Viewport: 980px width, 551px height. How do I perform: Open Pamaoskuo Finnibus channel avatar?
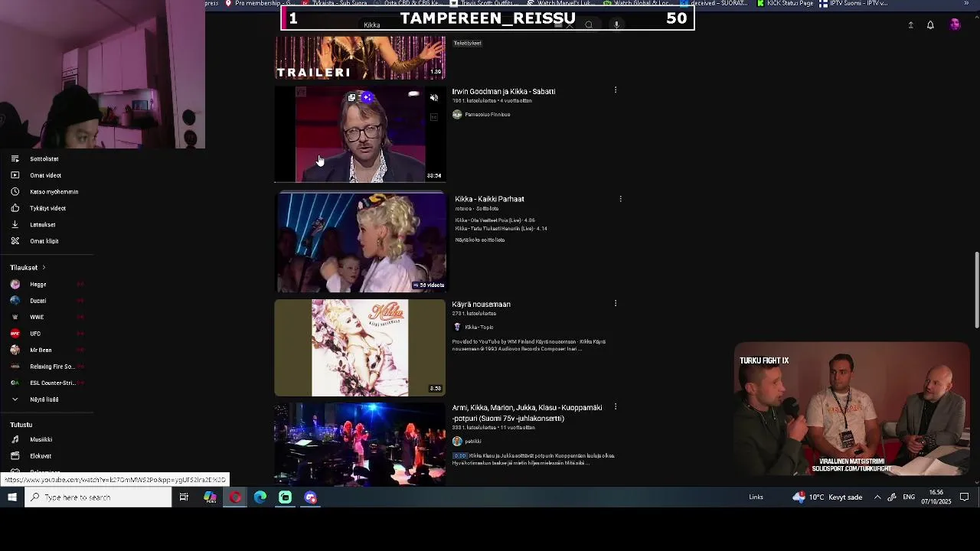457,115
